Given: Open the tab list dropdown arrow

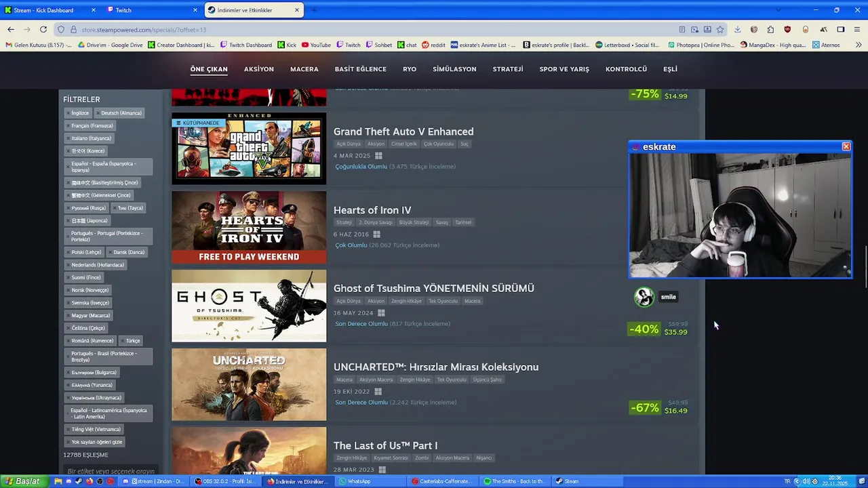Looking at the screenshot, I should click(777, 10).
